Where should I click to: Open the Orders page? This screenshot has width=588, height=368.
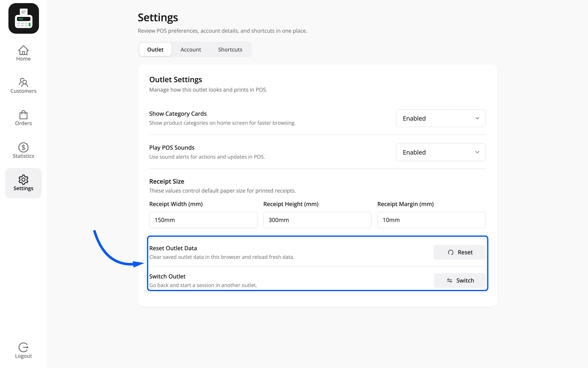[23, 118]
